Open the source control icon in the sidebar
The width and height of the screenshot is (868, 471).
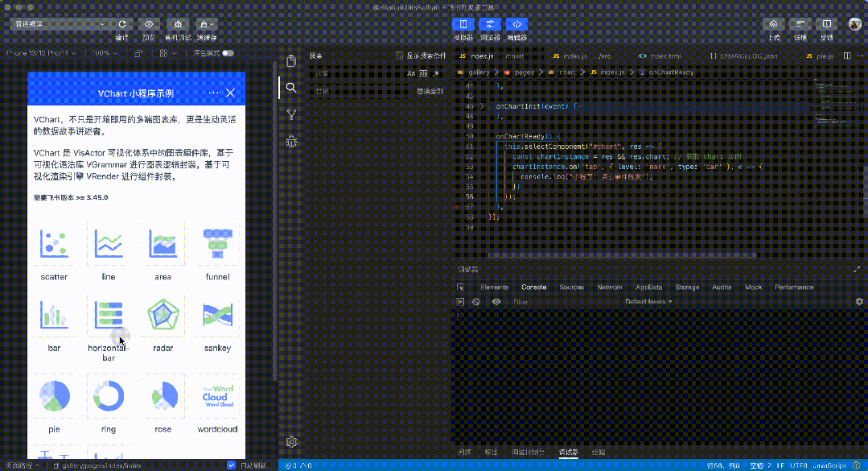[291, 114]
